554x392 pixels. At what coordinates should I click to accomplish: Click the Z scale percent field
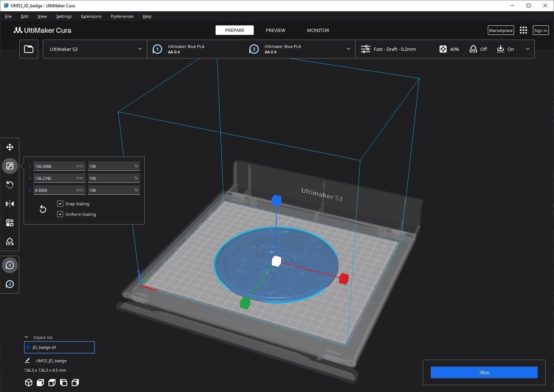(x=114, y=190)
